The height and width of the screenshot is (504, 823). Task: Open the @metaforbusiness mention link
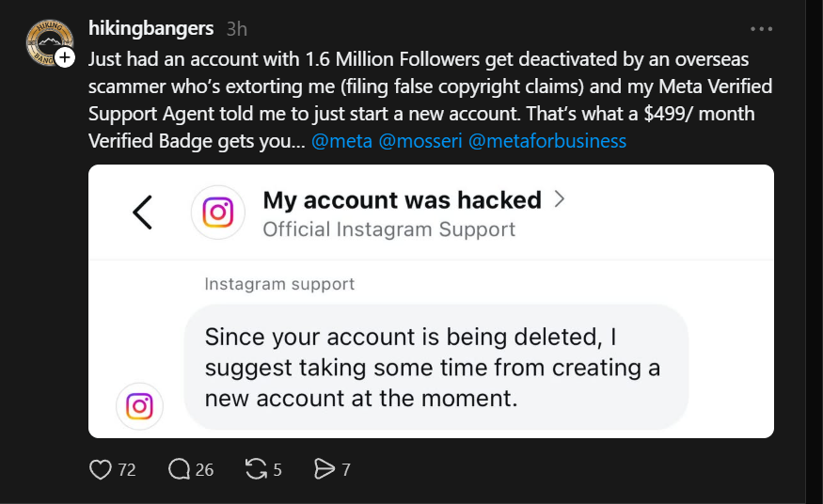(x=547, y=141)
